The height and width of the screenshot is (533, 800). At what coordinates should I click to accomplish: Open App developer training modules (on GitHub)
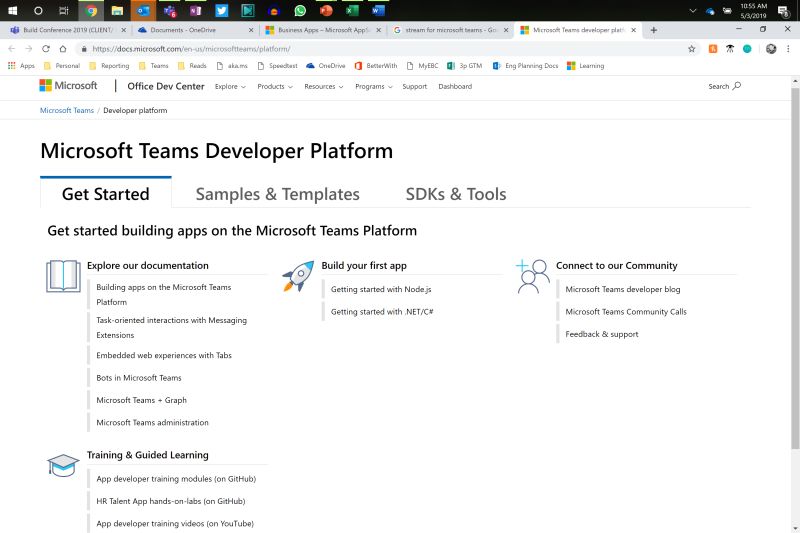point(176,479)
